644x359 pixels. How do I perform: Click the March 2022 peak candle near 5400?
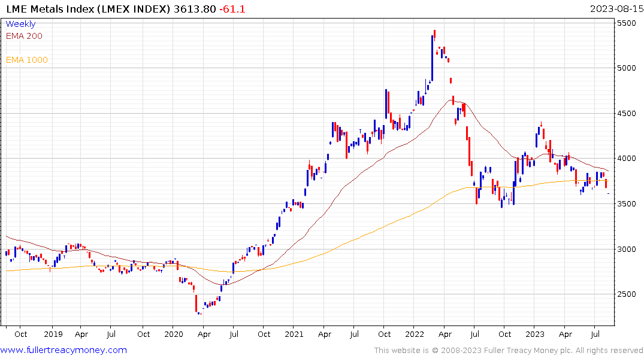434,35
